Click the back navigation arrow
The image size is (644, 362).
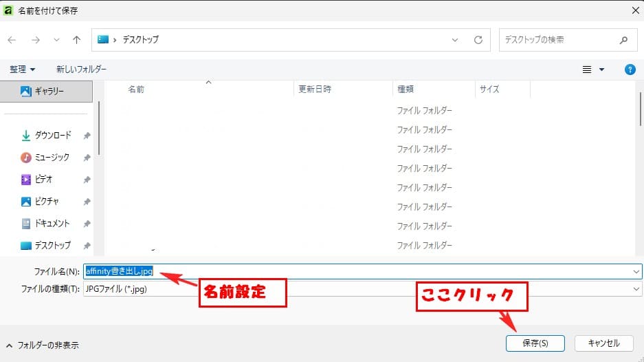point(12,40)
